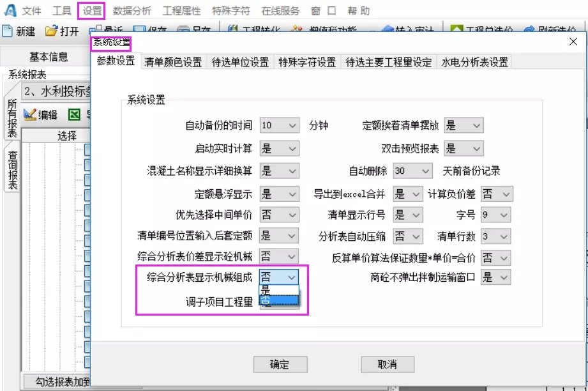Close the 系统设置 dialog with the X
Viewport: 588px width, 391px height.
pos(573,42)
